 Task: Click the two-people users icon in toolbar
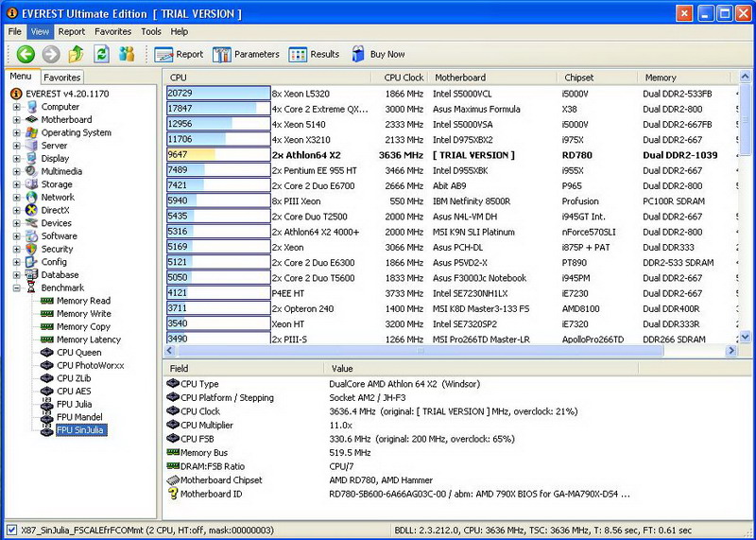(x=127, y=55)
